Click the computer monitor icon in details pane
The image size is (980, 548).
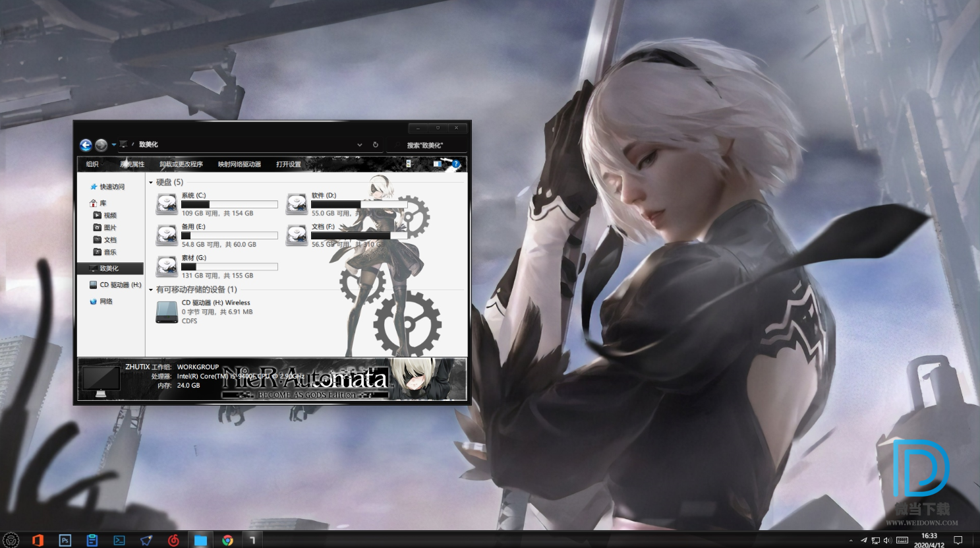101,382
